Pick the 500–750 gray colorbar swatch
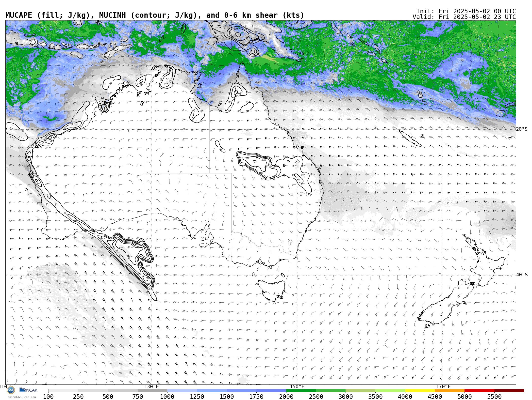 123,391
